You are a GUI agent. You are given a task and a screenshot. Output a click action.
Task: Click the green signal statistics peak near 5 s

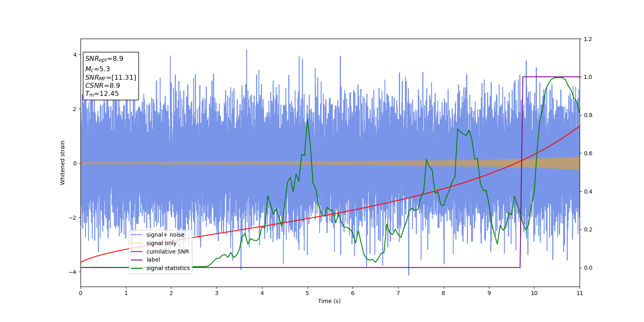coord(307,120)
